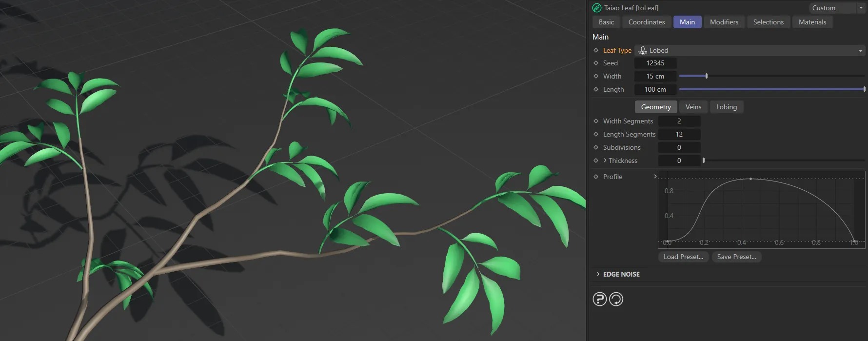Select the Veins sub-tab

point(693,107)
